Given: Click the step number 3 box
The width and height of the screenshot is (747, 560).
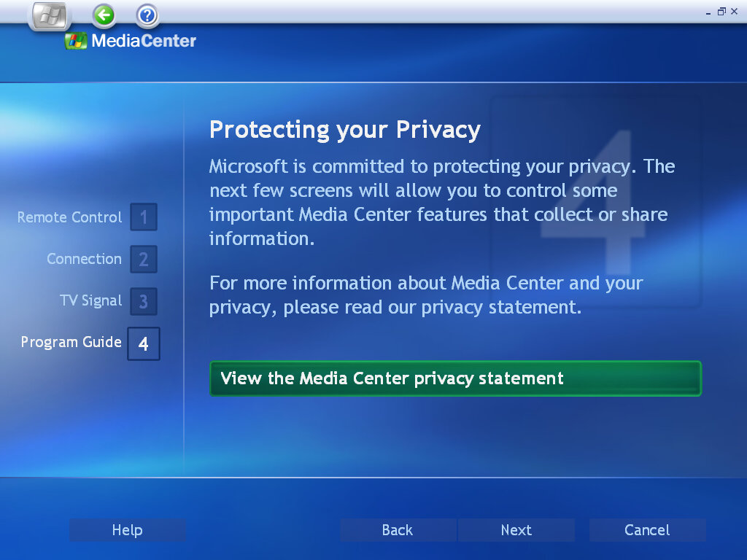Looking at the screenshot, I should [144, 301].
